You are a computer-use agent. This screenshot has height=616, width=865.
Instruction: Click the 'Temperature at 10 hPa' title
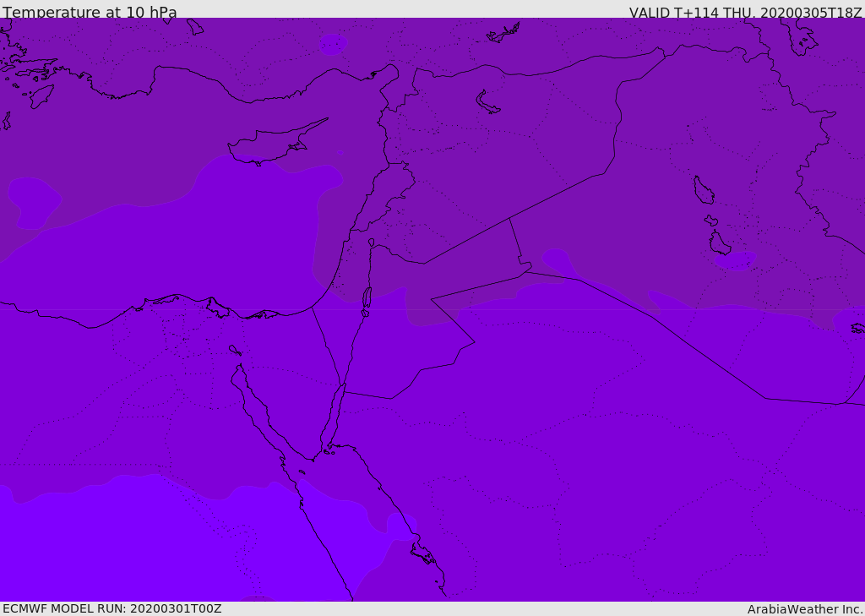90,13
